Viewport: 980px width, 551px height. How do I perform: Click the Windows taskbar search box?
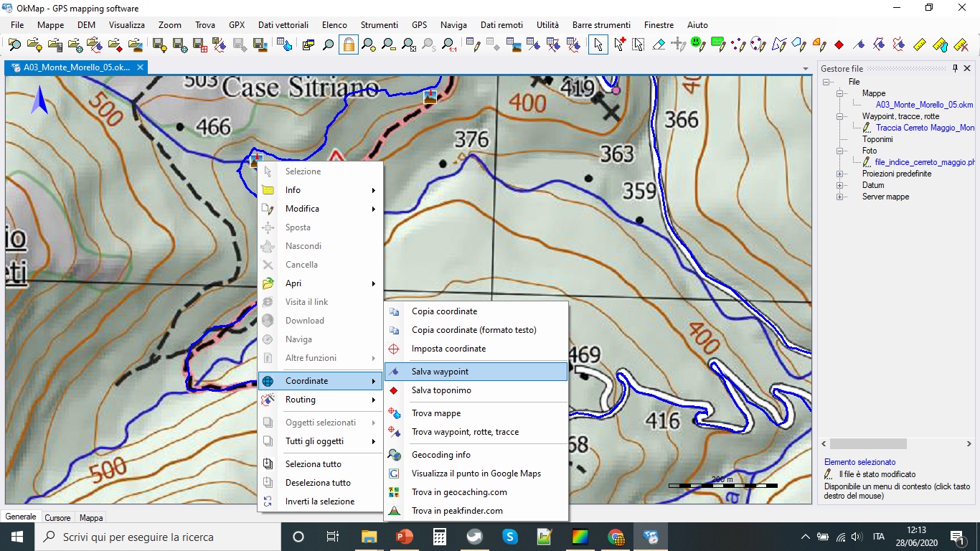tap(158, 537)
